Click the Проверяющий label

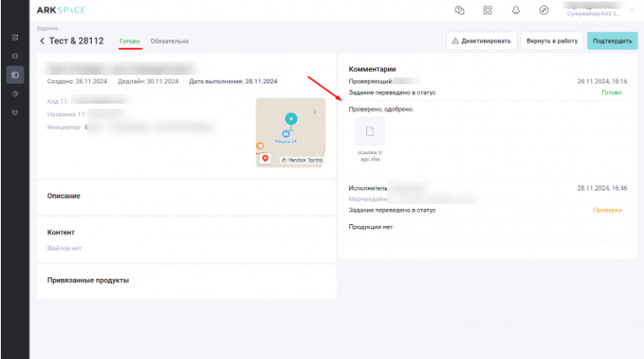371,81
